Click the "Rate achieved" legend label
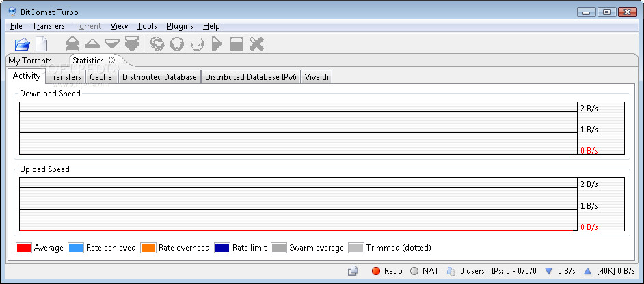This screenshot has width=644, height=284. pyautogui.click(x=111, y=248)
